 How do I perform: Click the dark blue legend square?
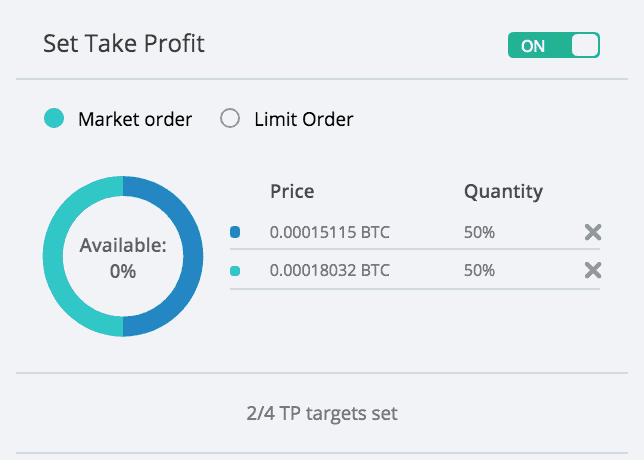[x=235, y=232]
